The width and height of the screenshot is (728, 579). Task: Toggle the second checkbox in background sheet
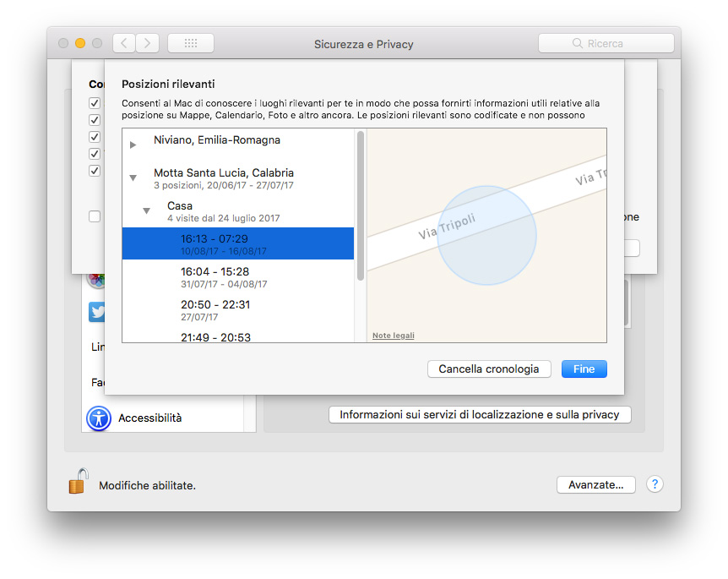coord(95,120)
